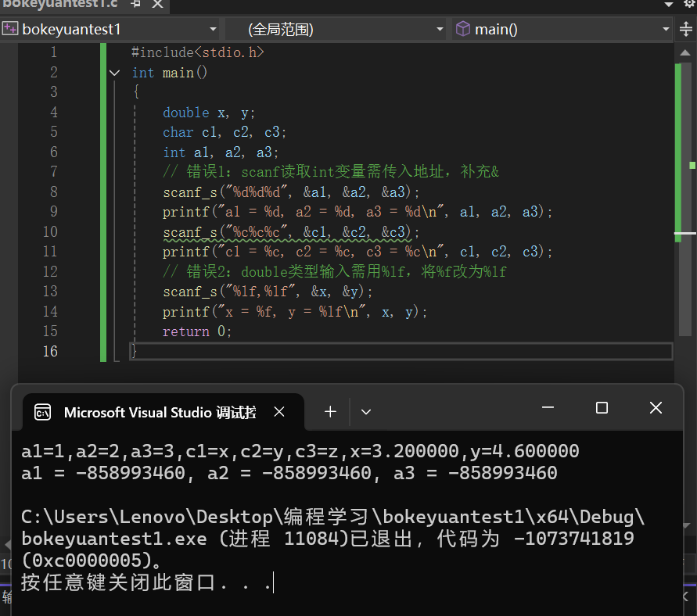Click the bokeyuantest1.c tab title

pyautogui.click(x=60, y=4)
